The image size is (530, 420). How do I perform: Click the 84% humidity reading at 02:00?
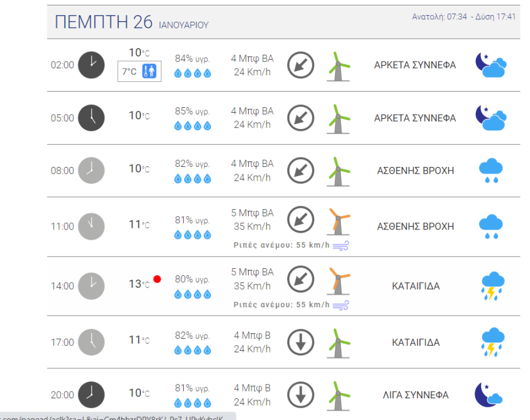(192, 58)
